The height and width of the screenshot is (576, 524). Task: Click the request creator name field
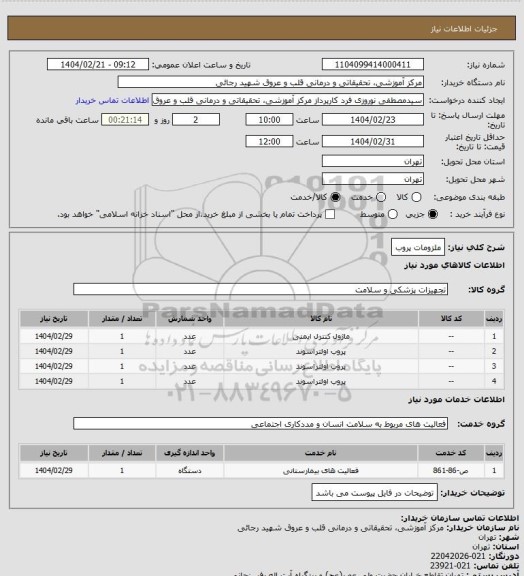coord(288,100)
